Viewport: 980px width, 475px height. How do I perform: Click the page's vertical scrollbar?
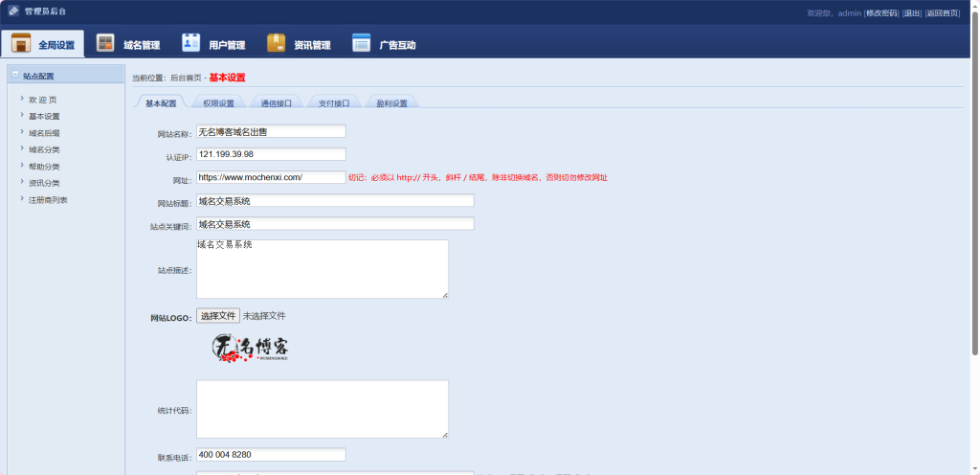click(974, 192)
